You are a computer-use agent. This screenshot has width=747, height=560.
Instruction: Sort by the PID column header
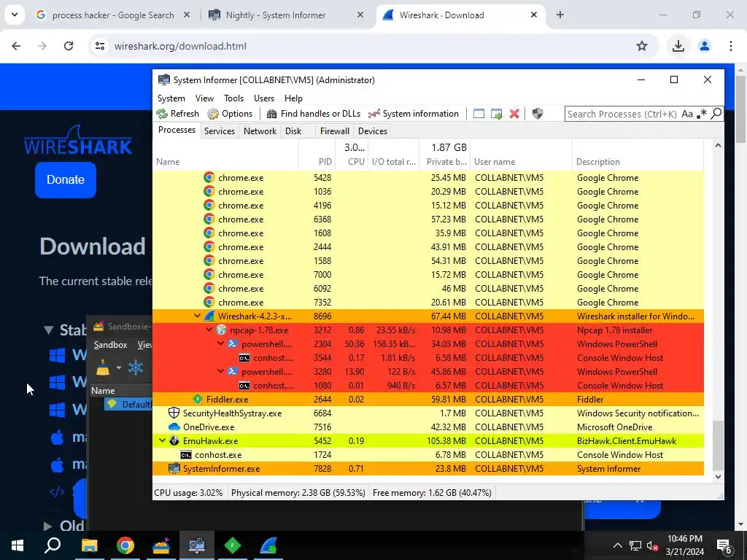click(x=317, y=155)
